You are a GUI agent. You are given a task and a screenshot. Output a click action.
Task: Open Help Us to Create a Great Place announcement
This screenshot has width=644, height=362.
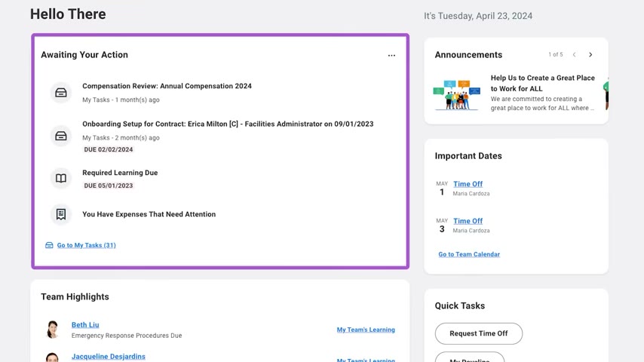(x=542, y=83)
